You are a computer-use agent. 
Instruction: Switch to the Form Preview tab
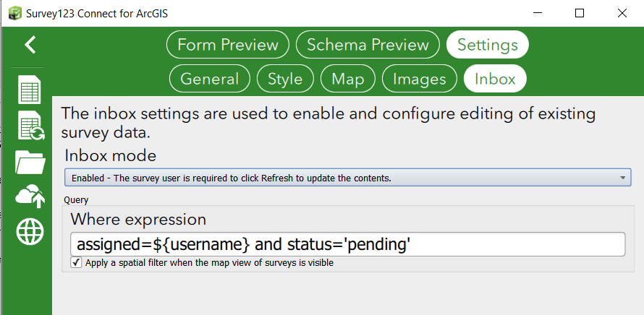[x=228, y=45]
